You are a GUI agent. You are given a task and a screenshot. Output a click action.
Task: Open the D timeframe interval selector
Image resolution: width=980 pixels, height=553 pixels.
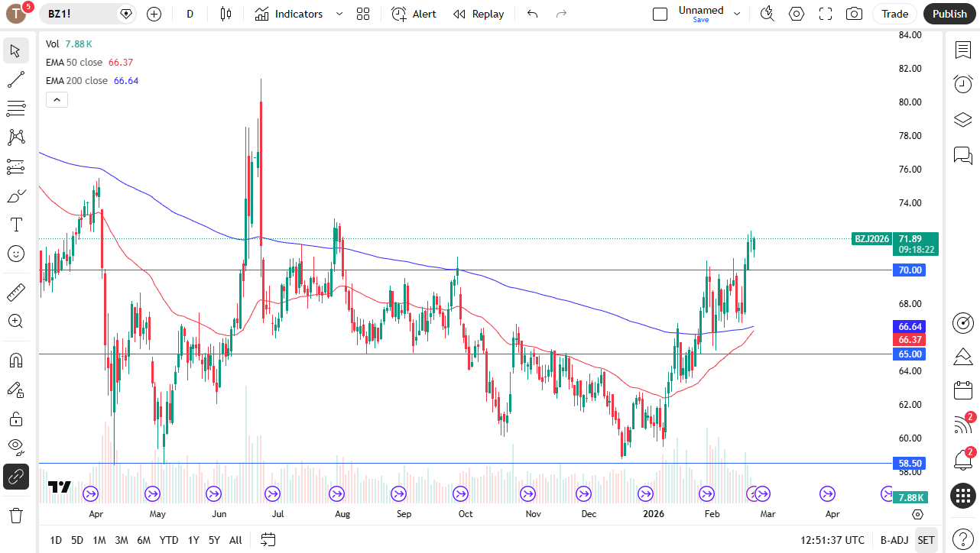point(190,14)
